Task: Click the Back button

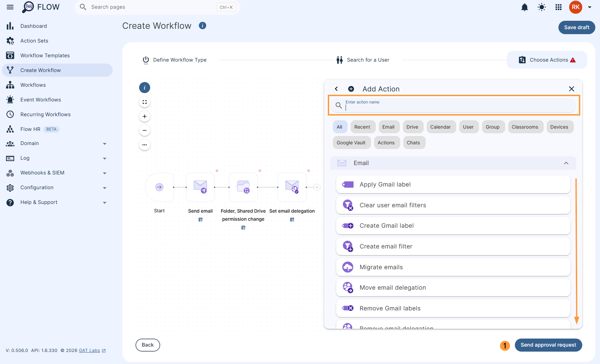Action: (147, 345)
